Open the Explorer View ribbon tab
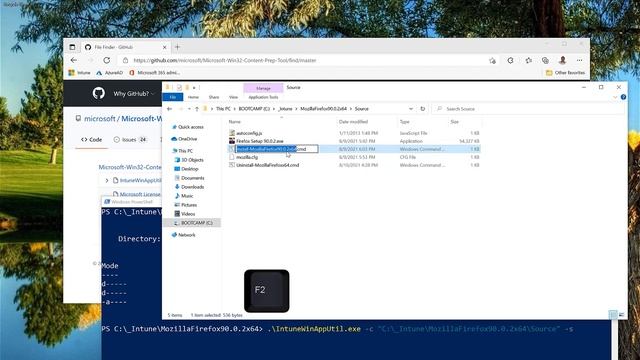 tap(233, 97)
